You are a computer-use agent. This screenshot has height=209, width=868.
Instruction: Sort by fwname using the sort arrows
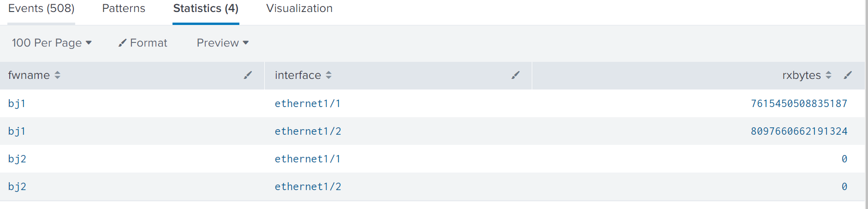pos(57,75)
